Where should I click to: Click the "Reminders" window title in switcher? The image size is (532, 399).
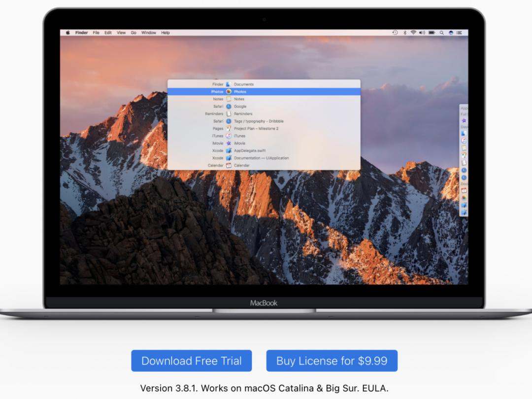243,114
